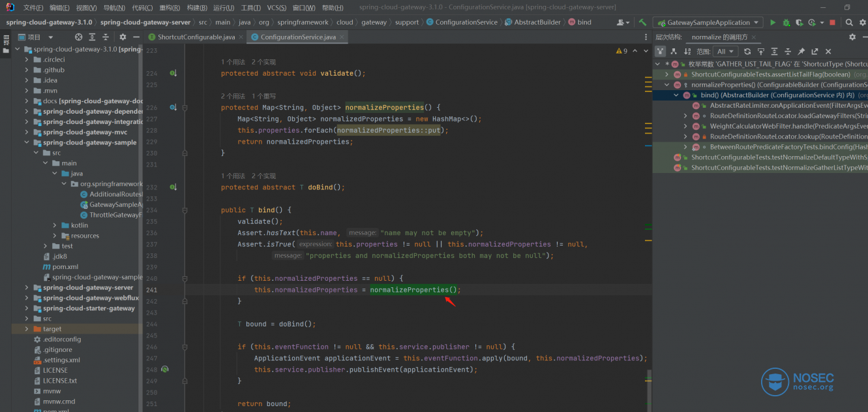Screen dimensions: 868x412
Task: Close the ConfigurationService.java tab
Action: click(342, 37)
